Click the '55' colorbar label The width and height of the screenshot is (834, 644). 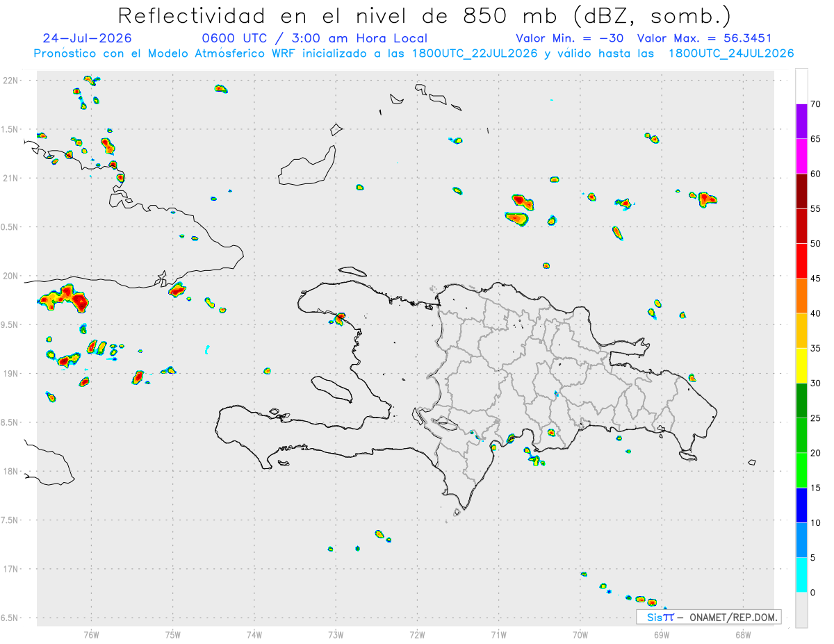click(815, 208)
